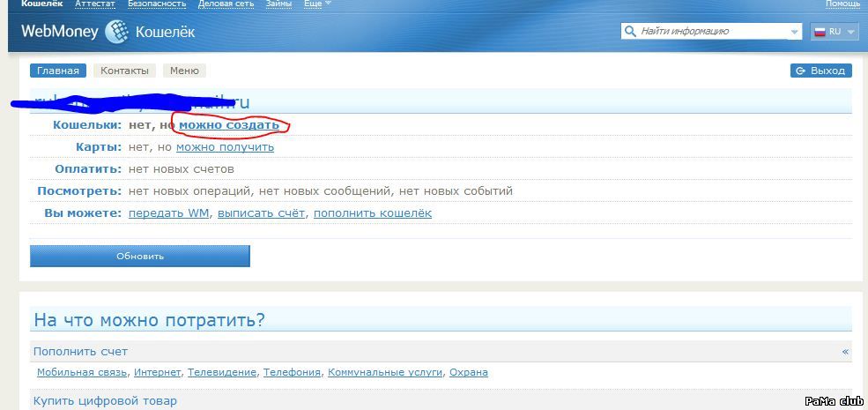Focus the Найти информацию search field
The image size is (868, 410).
713,32
